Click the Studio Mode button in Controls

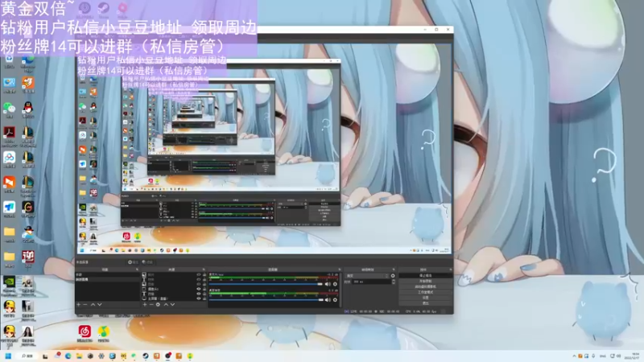point(426,292)
